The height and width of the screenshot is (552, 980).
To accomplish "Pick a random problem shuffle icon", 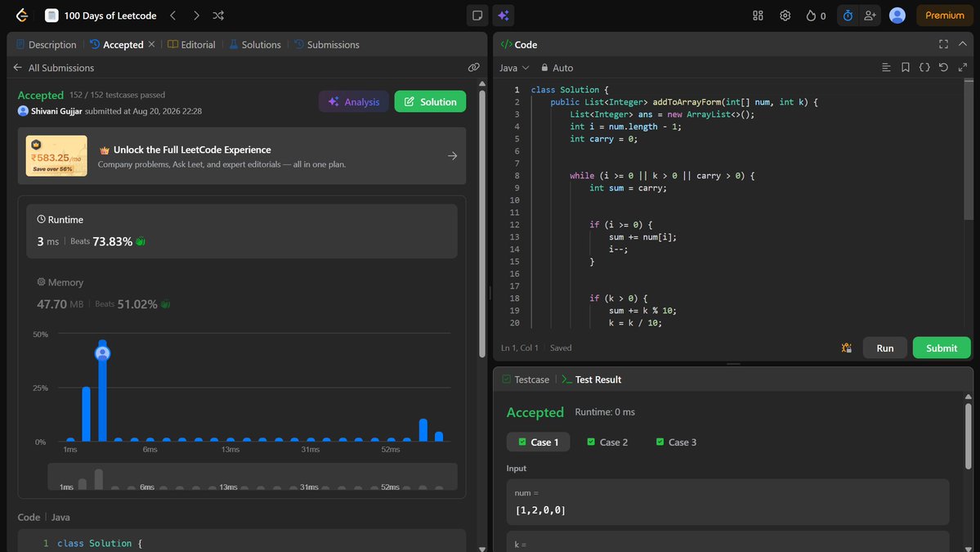I will point(218,16).
